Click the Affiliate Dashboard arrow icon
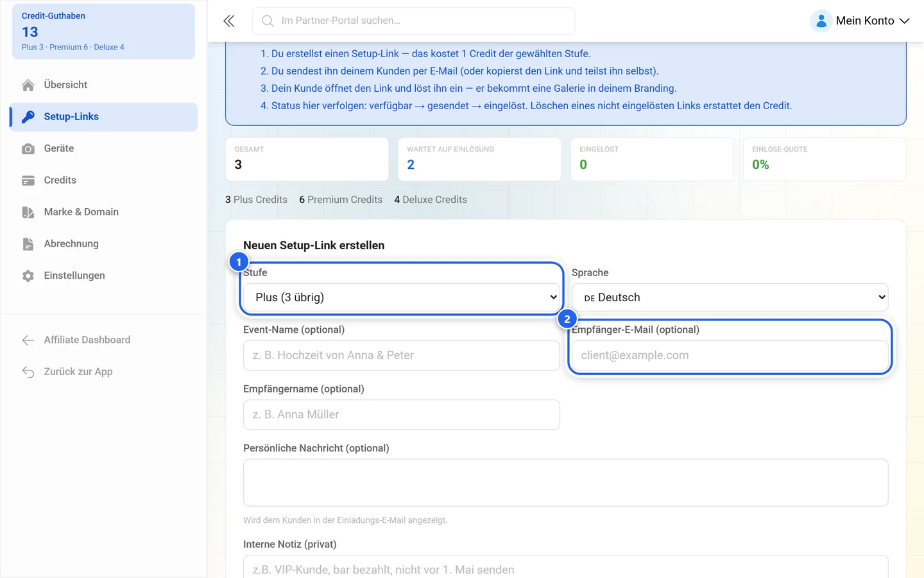The height and width of the screenshot is (578, 924). [28, 340]
